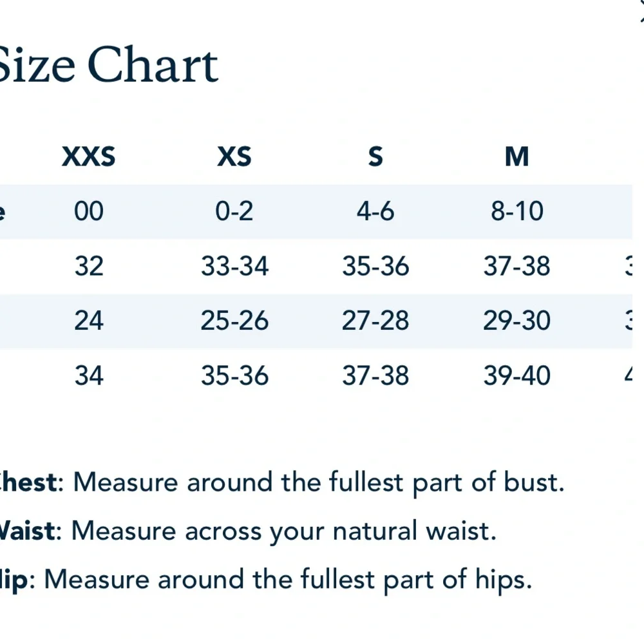The width and height of the screenshot is (644, 644).
Task: Select the XS size column header
Action: 234,156
